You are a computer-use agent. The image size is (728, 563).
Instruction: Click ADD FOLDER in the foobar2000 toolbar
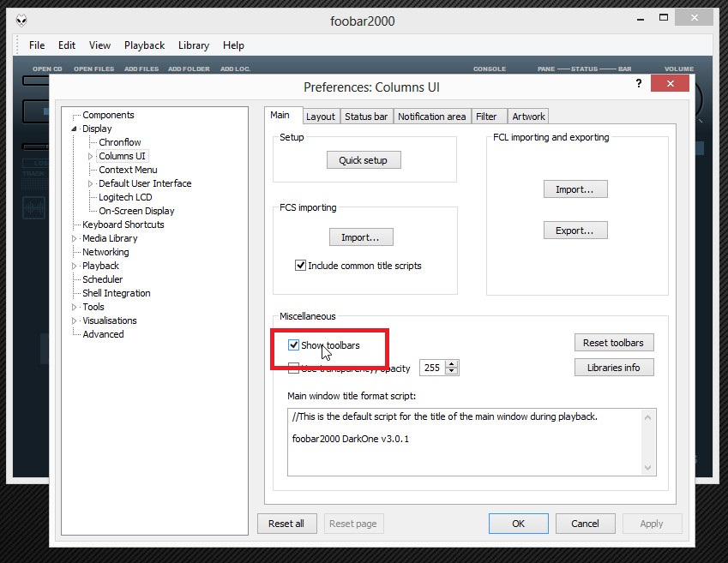point(189,69)
